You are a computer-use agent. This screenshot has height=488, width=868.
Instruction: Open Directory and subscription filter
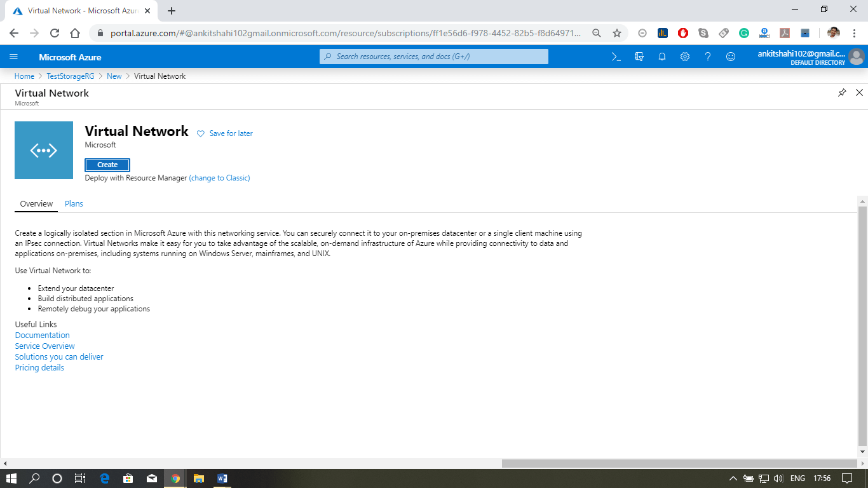[x=639, y=57]
